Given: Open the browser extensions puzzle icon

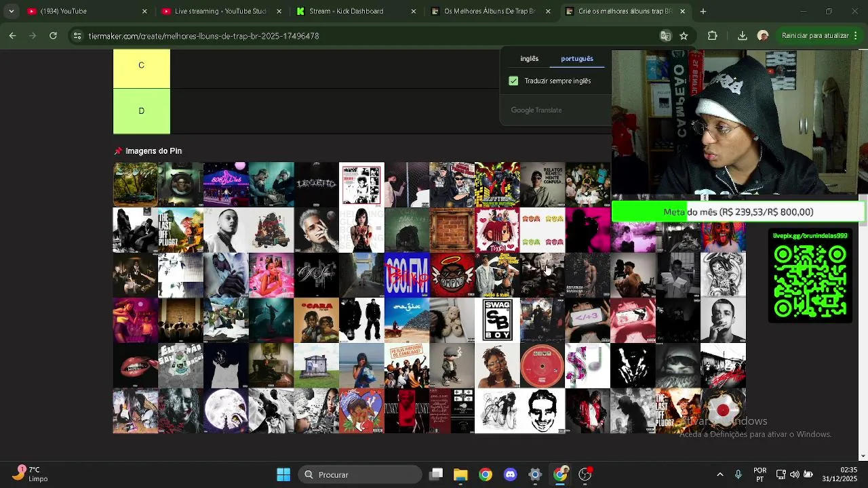Looking at the screenshot, I should coord(712,36).
